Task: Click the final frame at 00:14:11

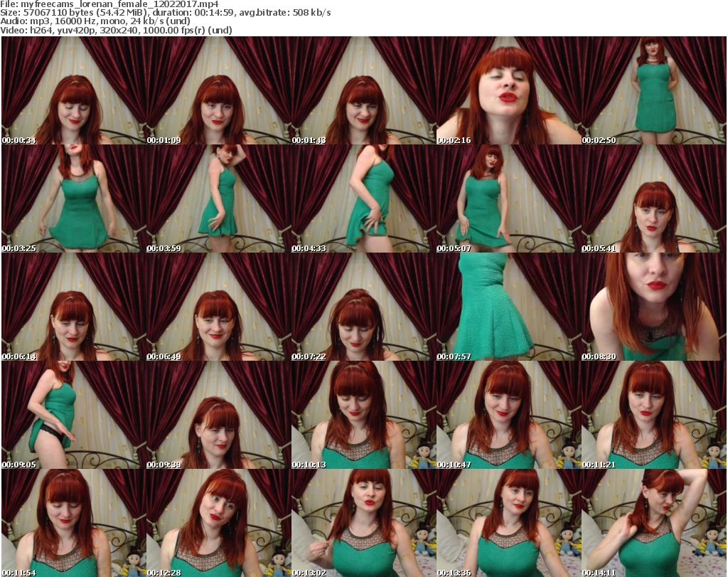Action: point(653,523)
